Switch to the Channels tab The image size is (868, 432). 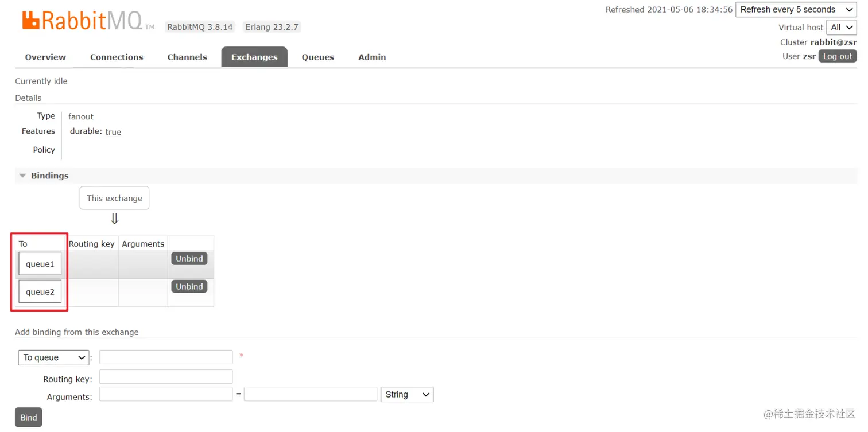[x=187, y=57]
